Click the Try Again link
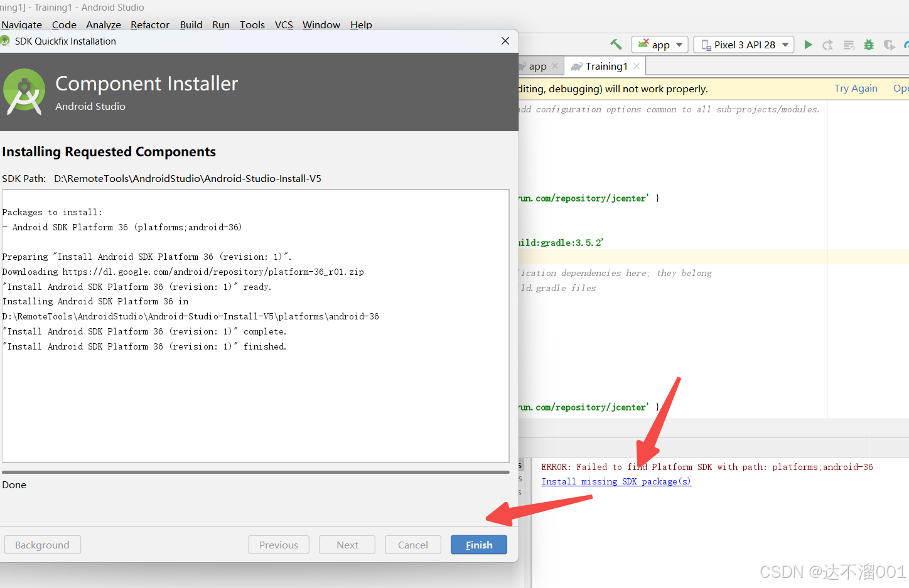The image size is (909, 588). [x=856, y=88]
